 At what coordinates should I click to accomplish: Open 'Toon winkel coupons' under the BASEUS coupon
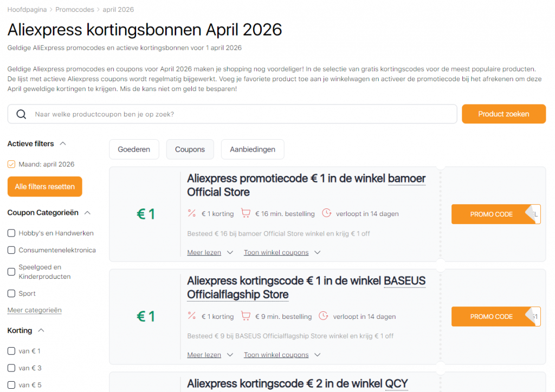click(276, 355)
